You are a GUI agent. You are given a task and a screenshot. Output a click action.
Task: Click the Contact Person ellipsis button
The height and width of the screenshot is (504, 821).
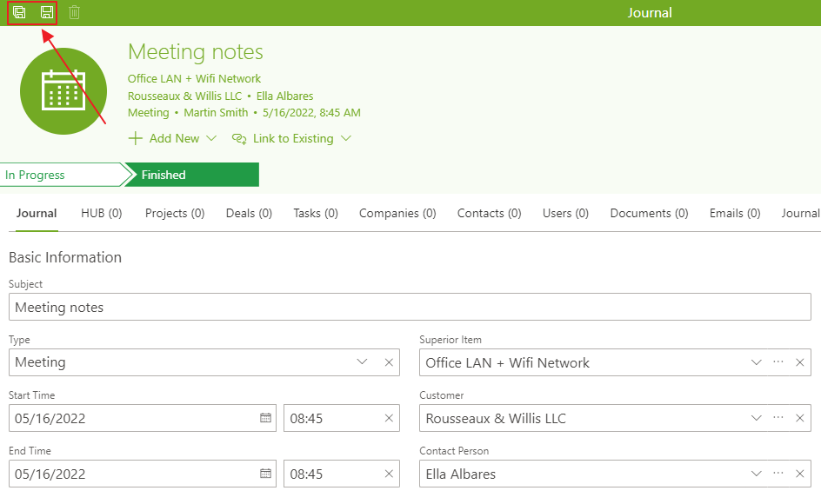point(778,474)
